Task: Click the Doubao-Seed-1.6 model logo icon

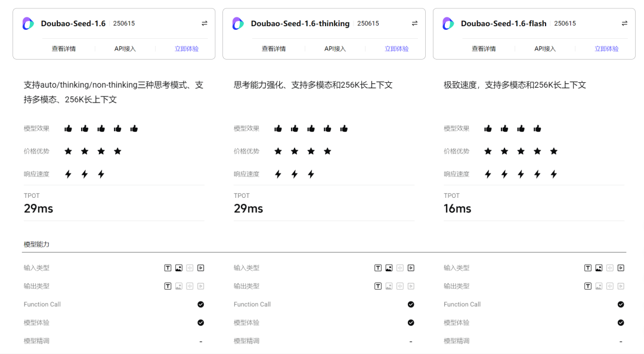Action: pyautogui.click(x=28, y=23)
